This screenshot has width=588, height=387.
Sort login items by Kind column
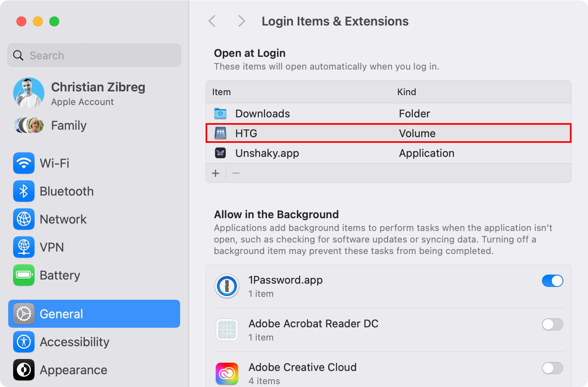(407, 92)
